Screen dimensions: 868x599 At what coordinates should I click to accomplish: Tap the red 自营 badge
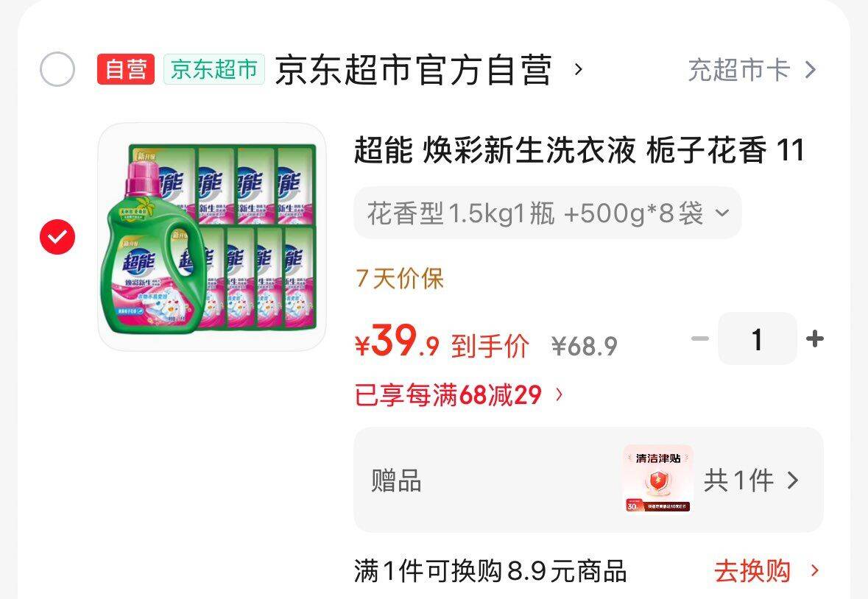click(126, 70)
